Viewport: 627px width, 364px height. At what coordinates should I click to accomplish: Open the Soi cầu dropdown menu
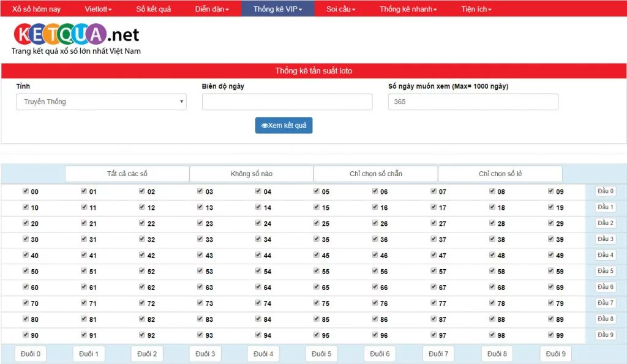point(340,9)
